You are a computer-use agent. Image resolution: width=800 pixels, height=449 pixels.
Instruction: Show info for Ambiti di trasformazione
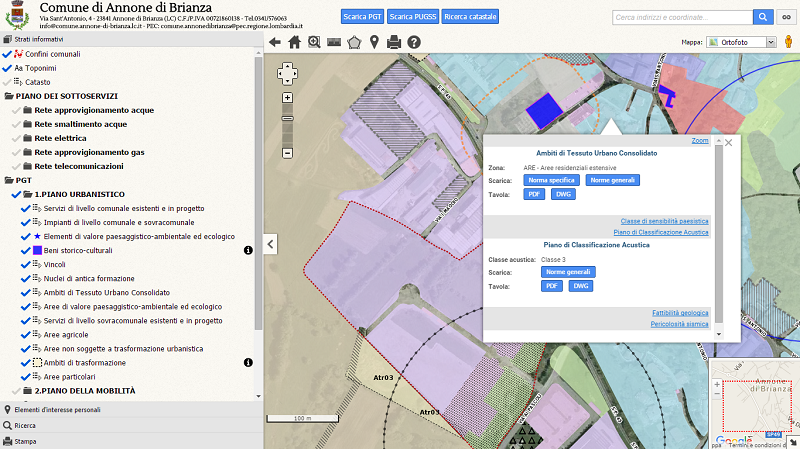point(248,363)
